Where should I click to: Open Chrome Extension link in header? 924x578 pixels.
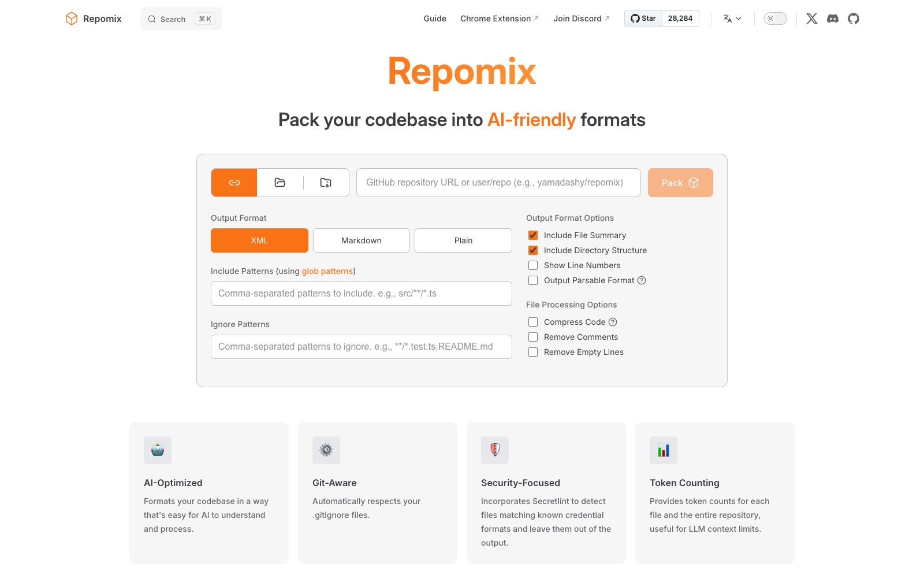point(500,18)
